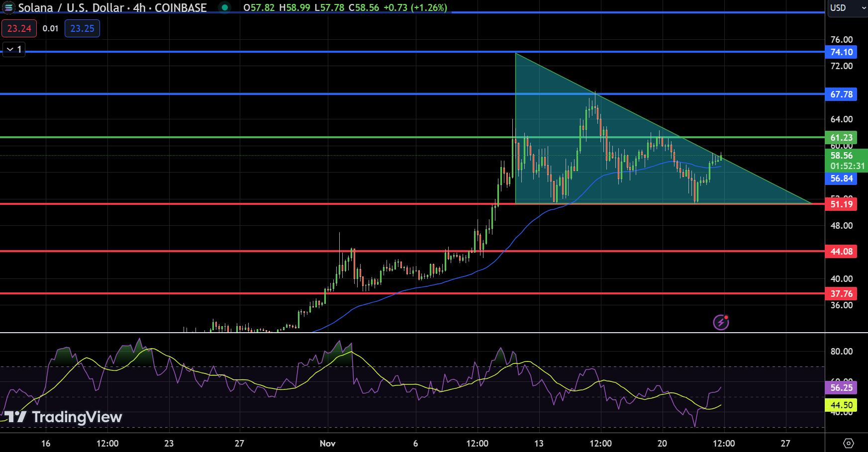Select the 44.08 red price label
Image resolution: width=868 pixels, height=452 pixels.
click(841, 251)
